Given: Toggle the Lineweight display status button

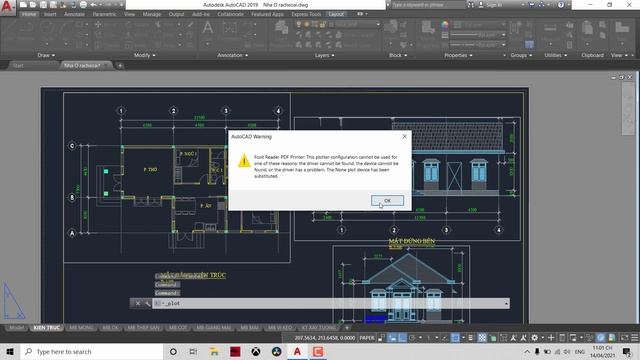Looking at the screenshot, I should (x=471, y=338).
